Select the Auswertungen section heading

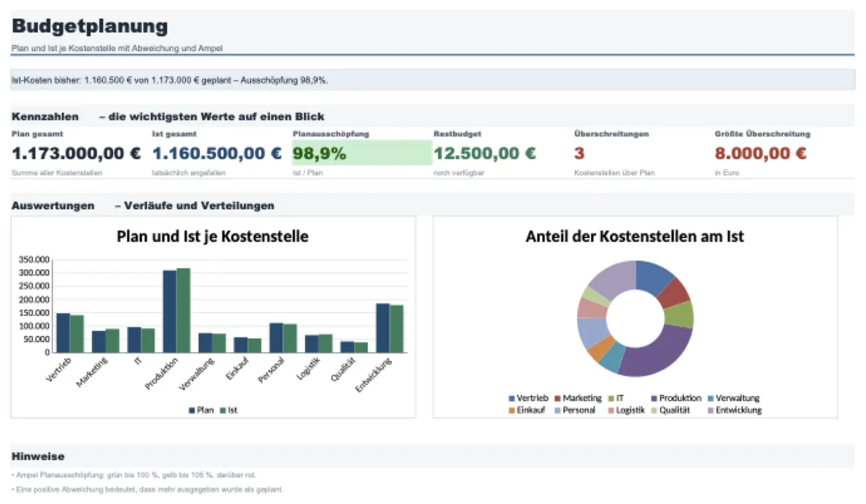tap(53, 205)
